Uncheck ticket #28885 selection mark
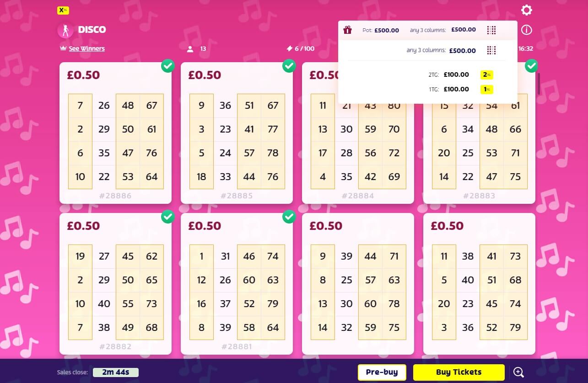The height and width of the screenshot is (383, 588). click(x=289, y=66)
